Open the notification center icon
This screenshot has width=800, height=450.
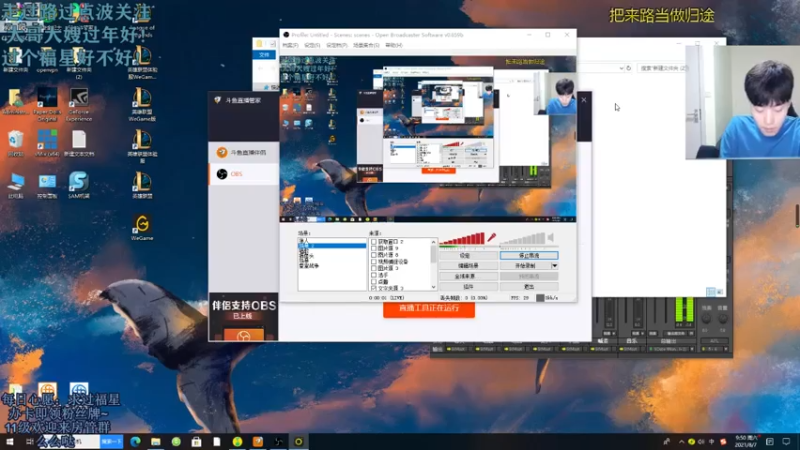point(786,442)
